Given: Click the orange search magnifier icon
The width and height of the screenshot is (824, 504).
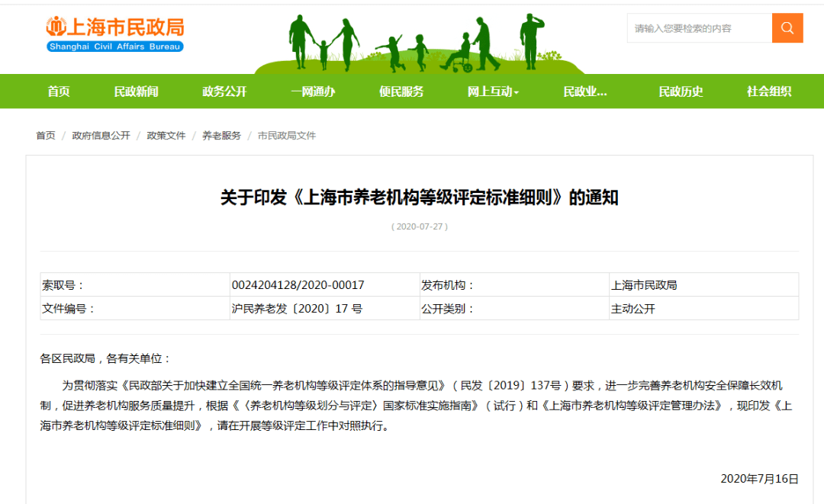Looking at the screenshot, I should [787, 27].
